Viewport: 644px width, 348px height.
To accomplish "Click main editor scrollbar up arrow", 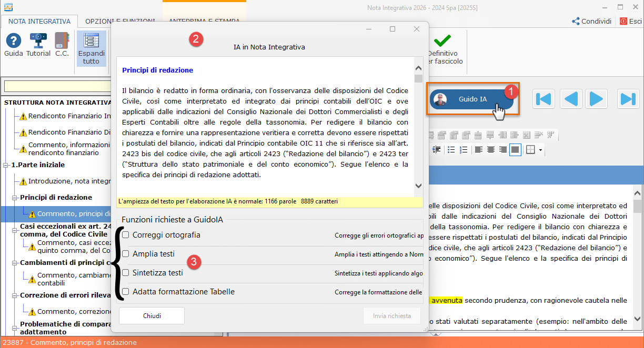I will (637, 193).
